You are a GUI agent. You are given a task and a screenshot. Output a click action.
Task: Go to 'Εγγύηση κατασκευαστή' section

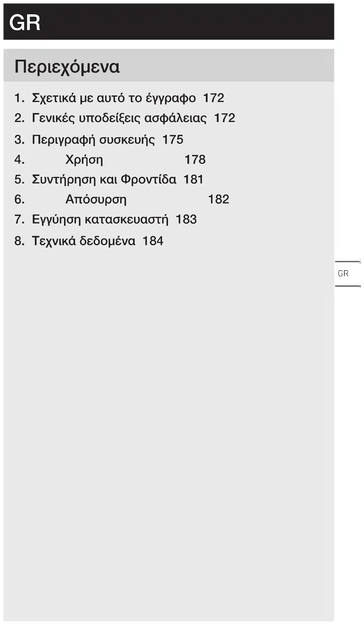[100, 219]
